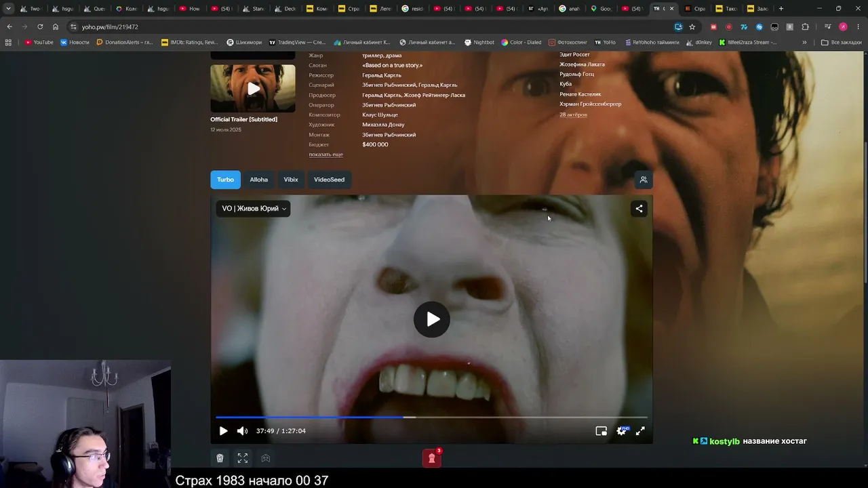Close the active yoho browser tab

671,9
